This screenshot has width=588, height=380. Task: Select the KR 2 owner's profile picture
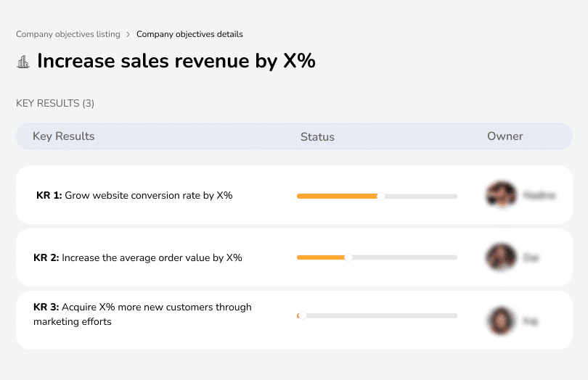pos(500,257)
